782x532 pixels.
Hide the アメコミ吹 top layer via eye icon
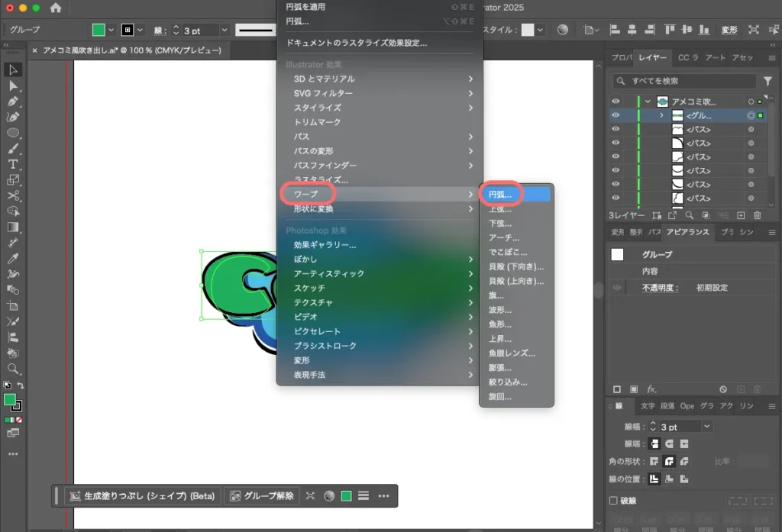coord(616,102)
